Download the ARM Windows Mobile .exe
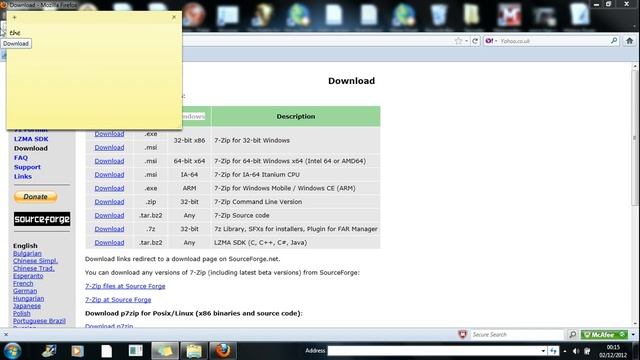The image size is (640, 360). click(109, 188)
